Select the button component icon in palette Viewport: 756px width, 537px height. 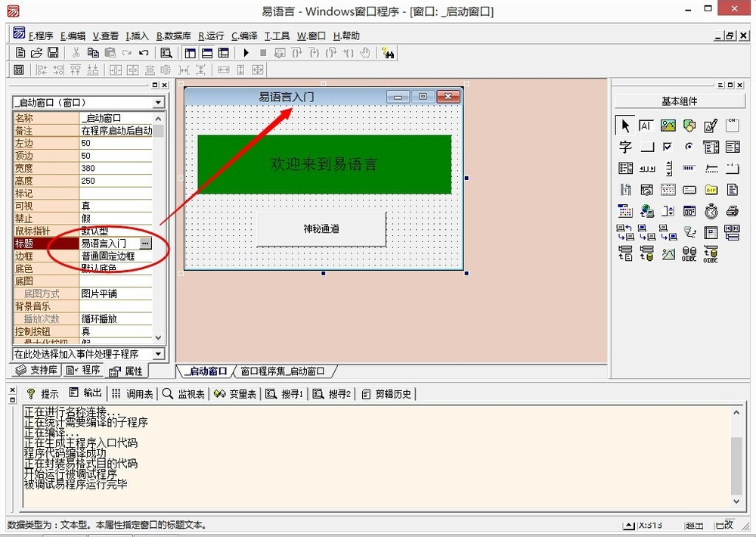coord(646,147)
